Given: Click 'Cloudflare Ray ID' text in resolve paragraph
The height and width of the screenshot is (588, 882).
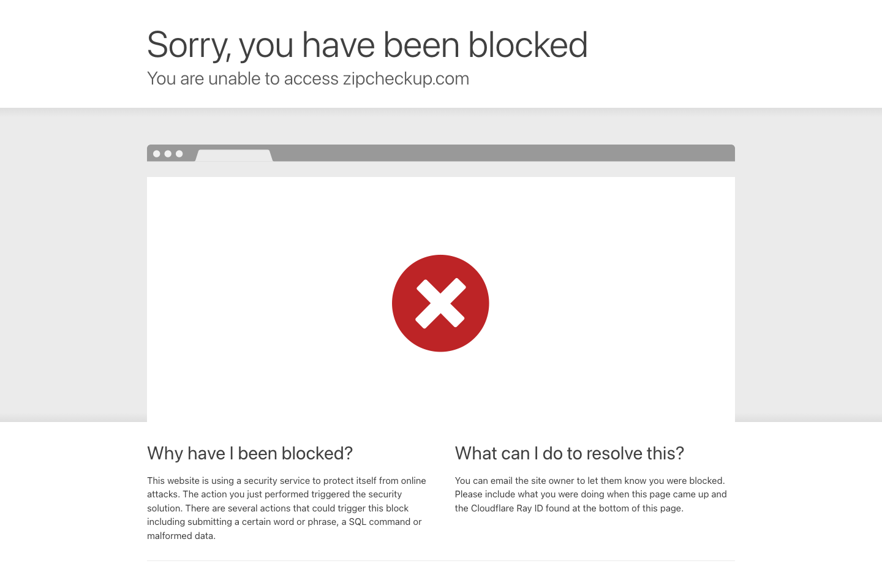Looking at the screenshot, I should click(507, 508).
